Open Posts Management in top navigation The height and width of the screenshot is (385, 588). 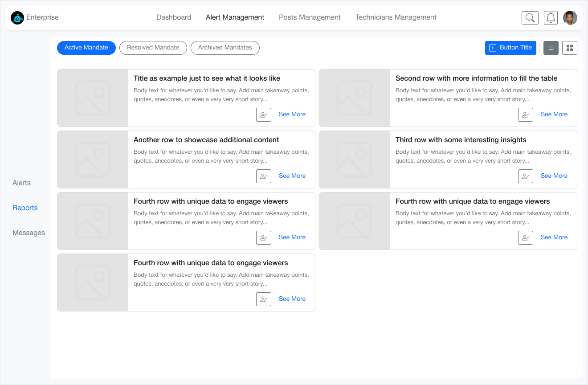tap(310, 17)
